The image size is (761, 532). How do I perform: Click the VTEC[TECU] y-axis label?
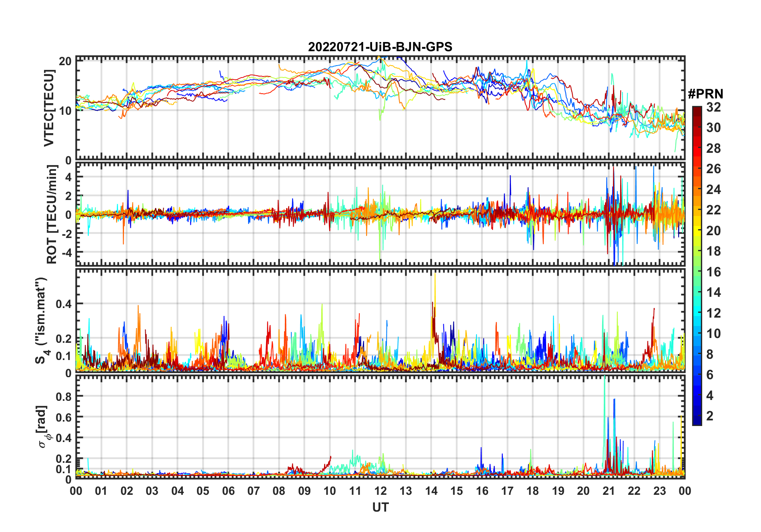click(49, 108)
